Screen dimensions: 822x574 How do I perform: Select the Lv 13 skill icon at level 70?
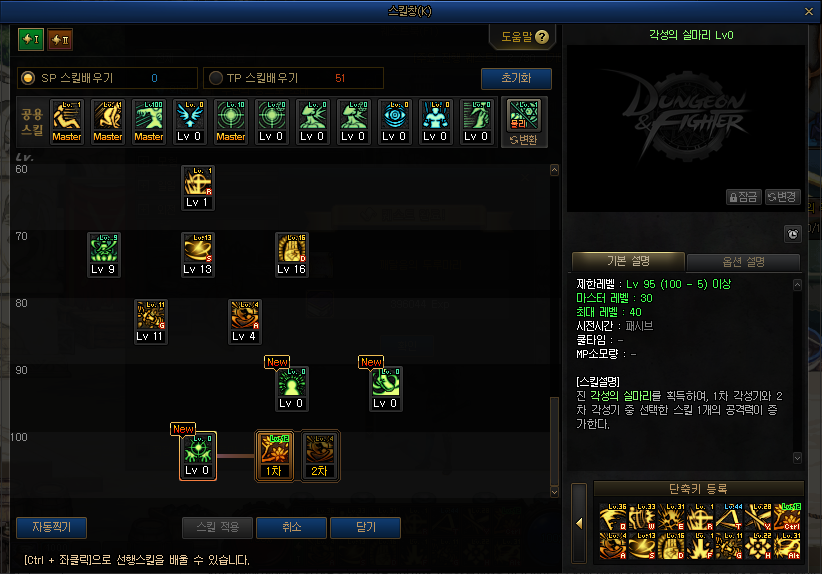pos(198,254)
